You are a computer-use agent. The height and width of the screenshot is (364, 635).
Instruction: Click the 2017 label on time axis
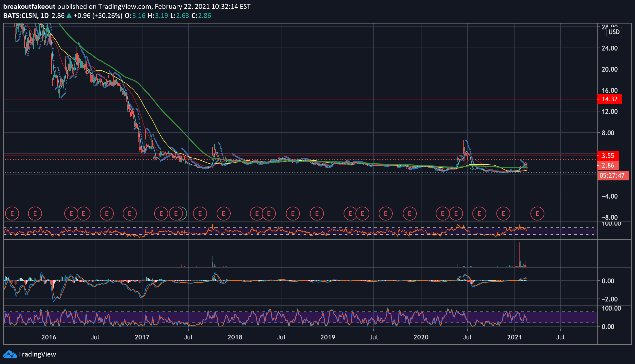142,337
